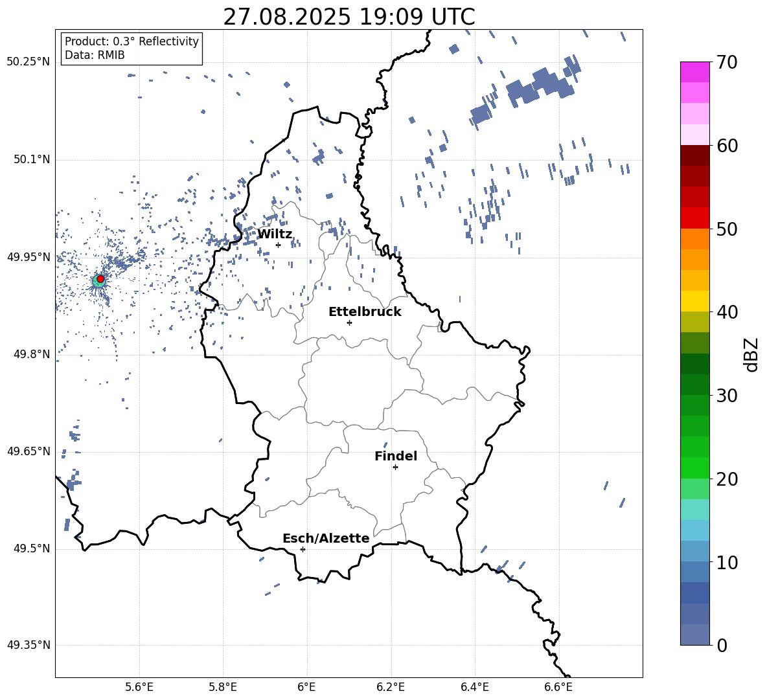The width and height of the screenshot is (767, 700).
Task: Pick the yellow colorbar segment above 40
Action: point(695,301)
